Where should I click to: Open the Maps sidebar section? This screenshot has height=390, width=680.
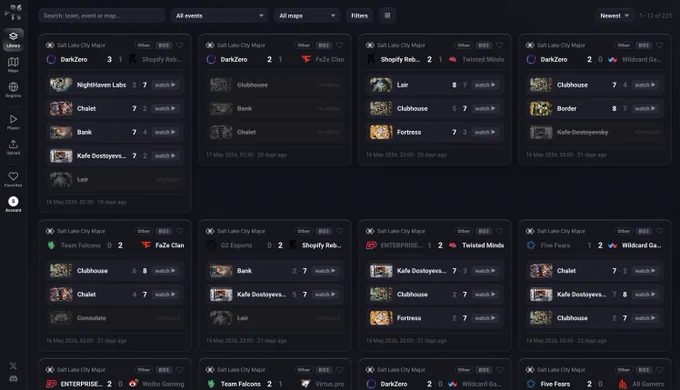pos(13,65)
